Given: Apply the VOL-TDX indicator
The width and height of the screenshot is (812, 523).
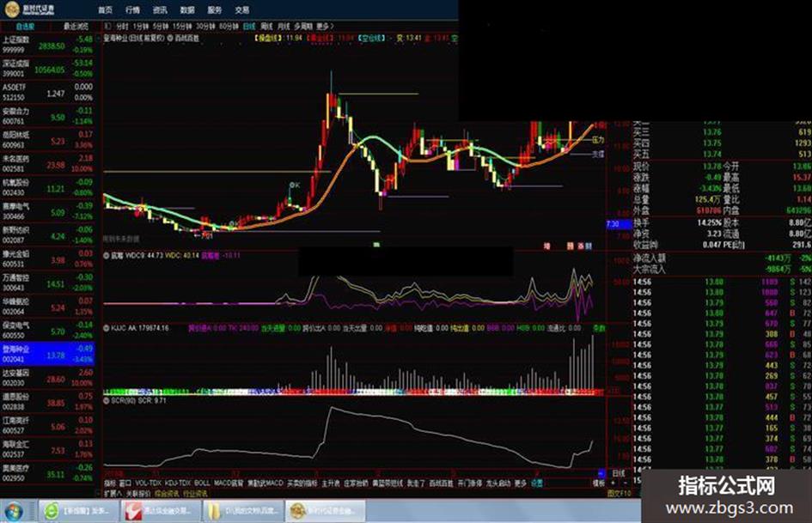Looking at the screenshot, I should tap(149, 483).
